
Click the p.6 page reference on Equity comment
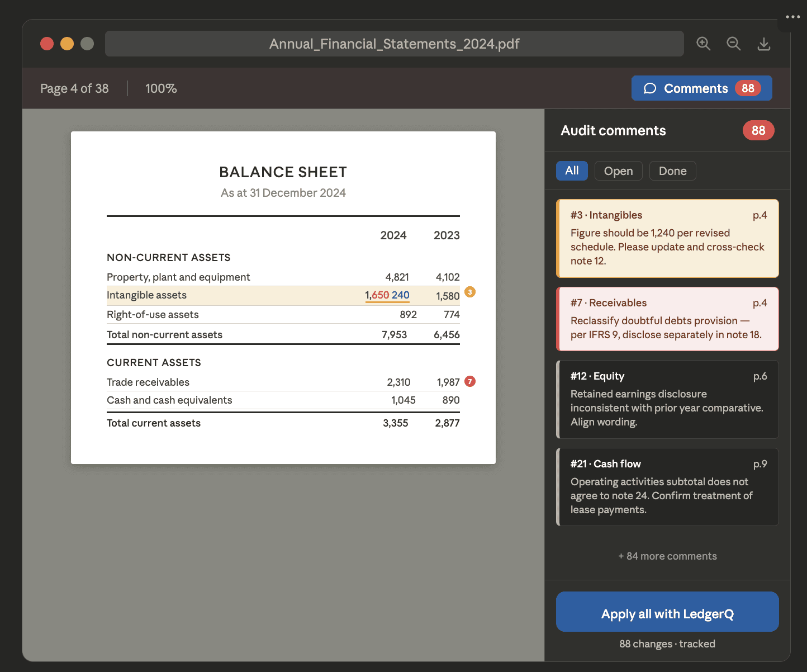click(x=760, y=376)
